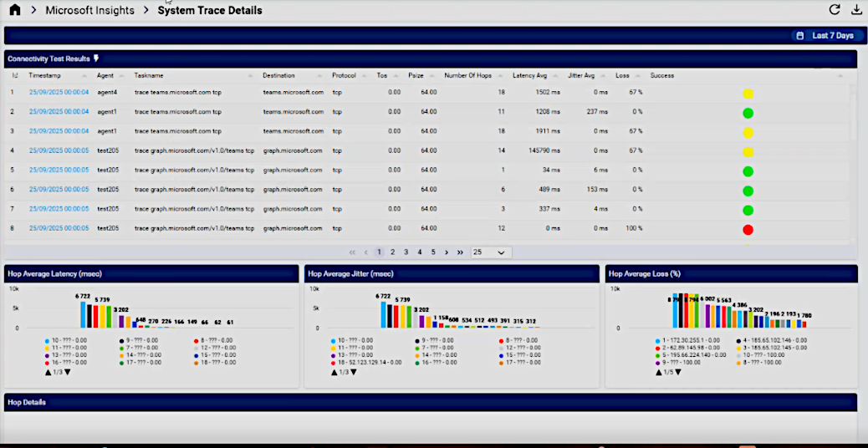Show previous legend page in Hop Average Loss

(658, 372)
